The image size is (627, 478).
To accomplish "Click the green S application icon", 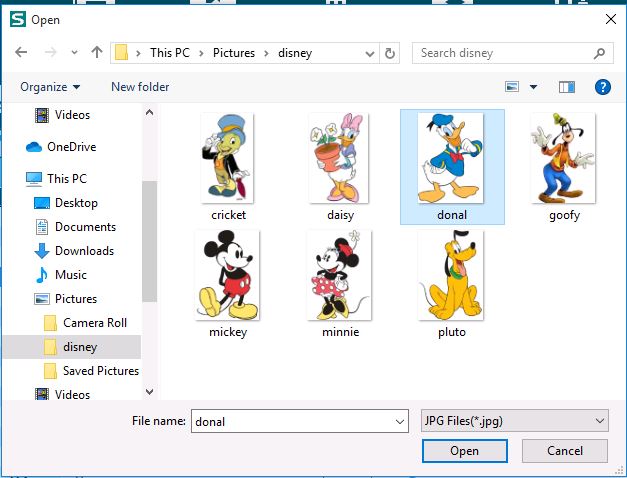I will [18, 19].
